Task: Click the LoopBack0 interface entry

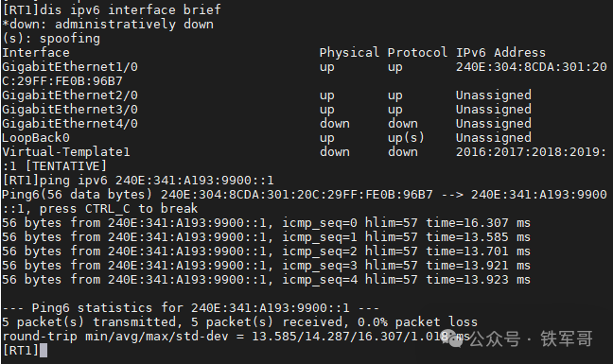Action: (x=36, y=138)
